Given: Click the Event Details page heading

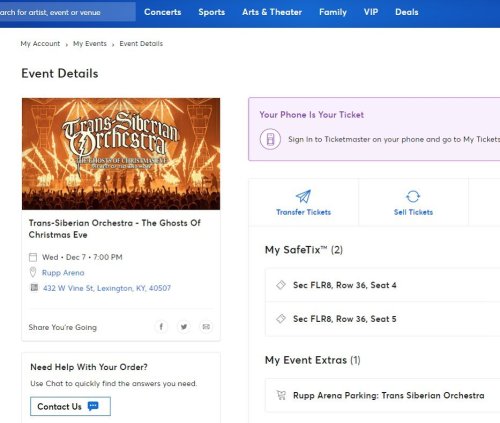Looking at the screenshot, I should point(60,73).
